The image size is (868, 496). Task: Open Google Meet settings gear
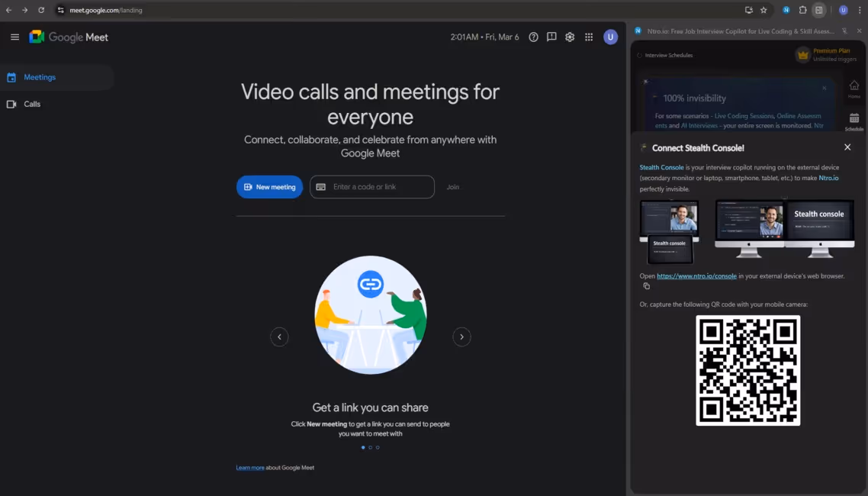coord(570,37)
